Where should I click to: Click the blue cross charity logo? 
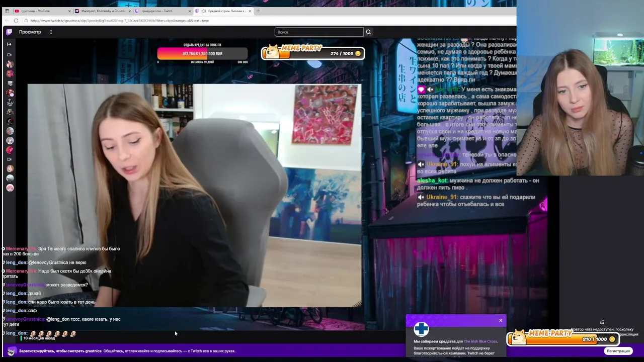point(421,329)
